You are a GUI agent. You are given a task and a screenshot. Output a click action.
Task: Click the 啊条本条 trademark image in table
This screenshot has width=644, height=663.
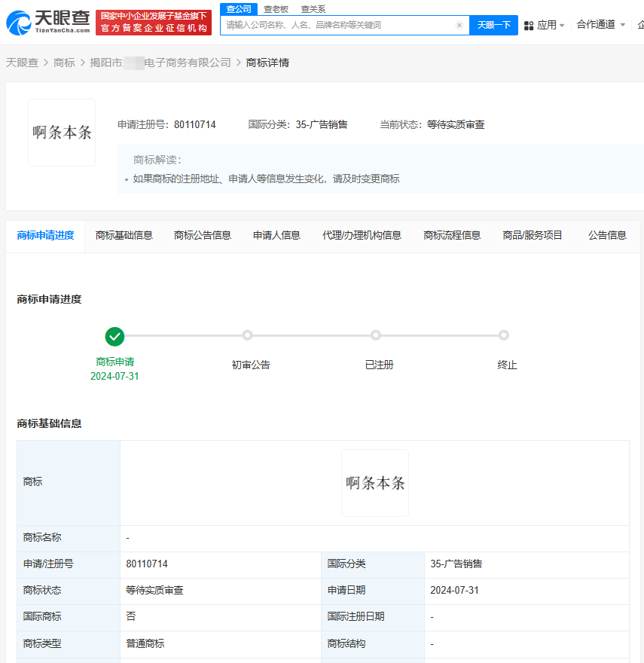pyautogui.click(x=375, y=483)
